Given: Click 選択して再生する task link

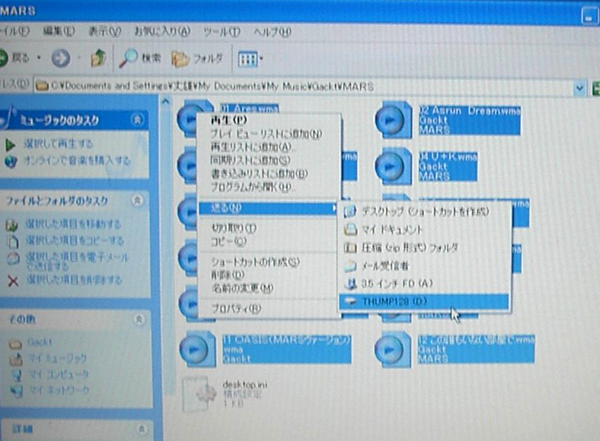Looking at the screenshot, I should pyautogui.click(x=58, y=144).
